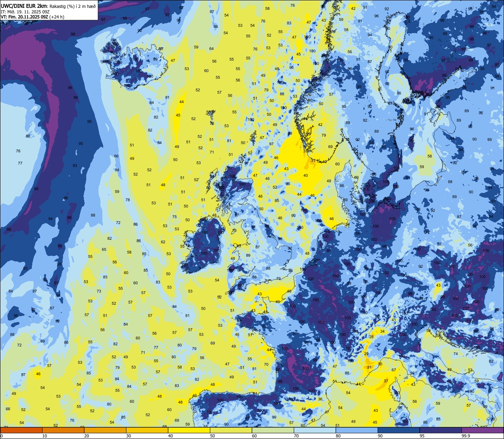Pick the 80–90 blue legend swatch

pyautogui.click(x=357, y=430)
